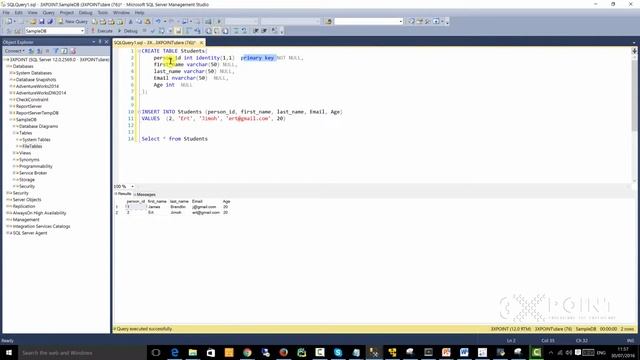Select the ReportServerTempDB tree item
640x360 pixels.
[37, 113]
